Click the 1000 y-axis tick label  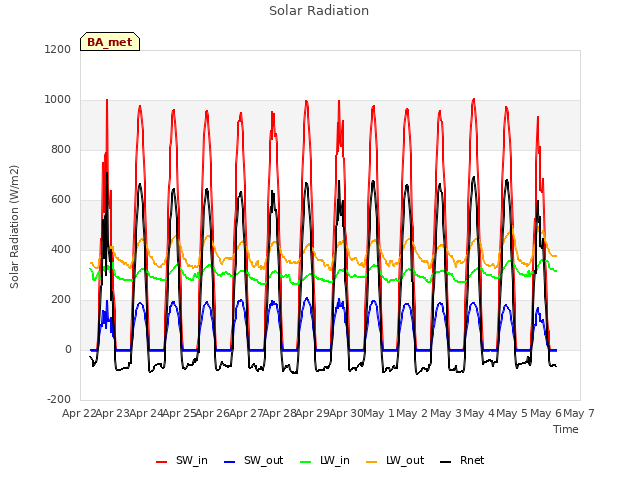point(58,100)
